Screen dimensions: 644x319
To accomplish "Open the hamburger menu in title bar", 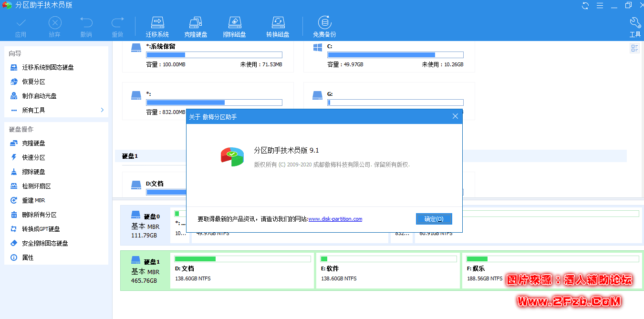I will pos(600,6).
